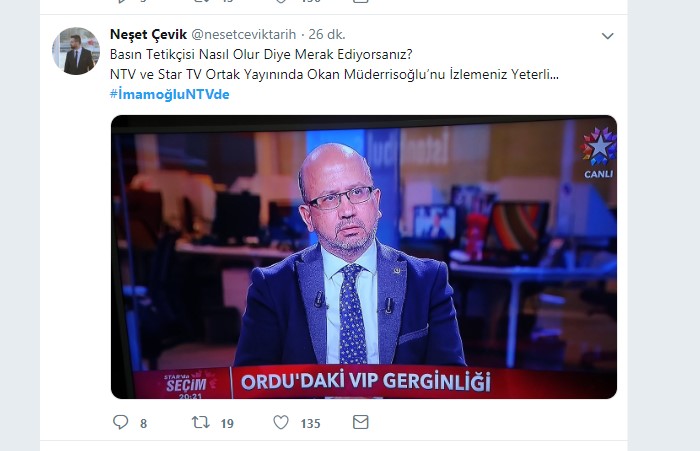Screen dimensions: 700x451
Task: Click the retweet count 19
Action: (x=227, y=423)
